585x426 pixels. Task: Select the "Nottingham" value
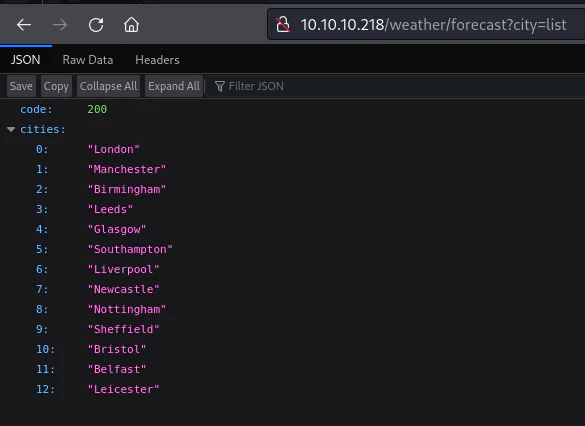(127, 309)
